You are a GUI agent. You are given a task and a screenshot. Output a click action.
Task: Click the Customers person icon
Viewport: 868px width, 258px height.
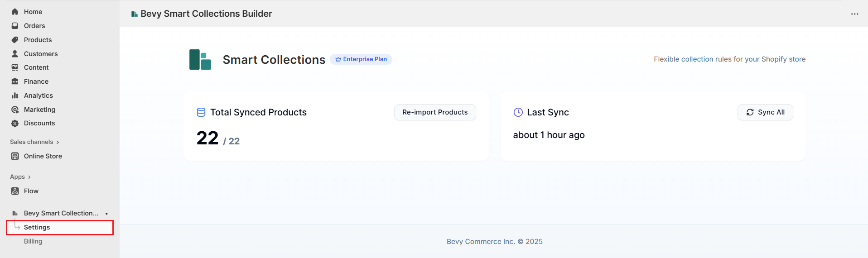coord(15,54)
